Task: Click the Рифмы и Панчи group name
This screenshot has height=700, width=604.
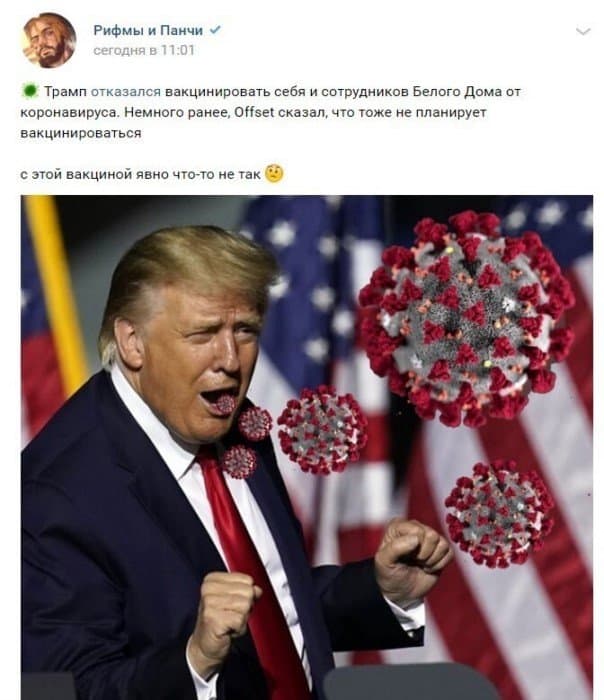Action: pyautogui.click(x=148, y=30)
